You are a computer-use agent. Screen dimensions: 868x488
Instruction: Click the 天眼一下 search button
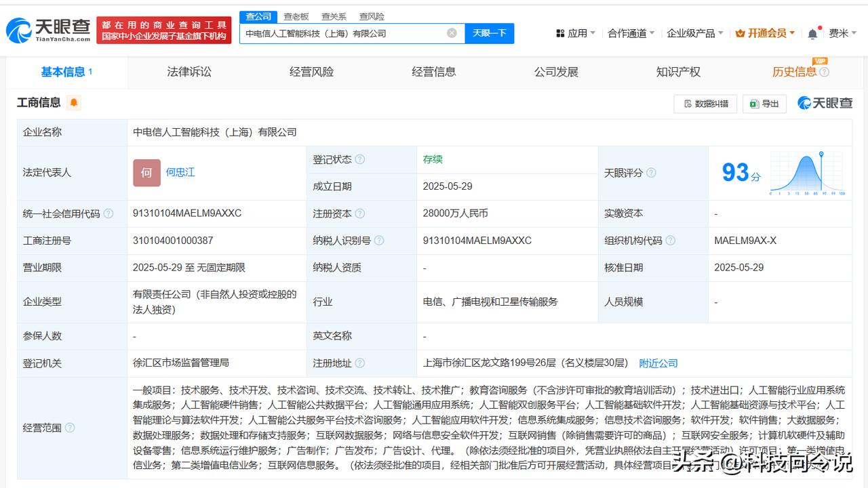click(x=489, y=33)
